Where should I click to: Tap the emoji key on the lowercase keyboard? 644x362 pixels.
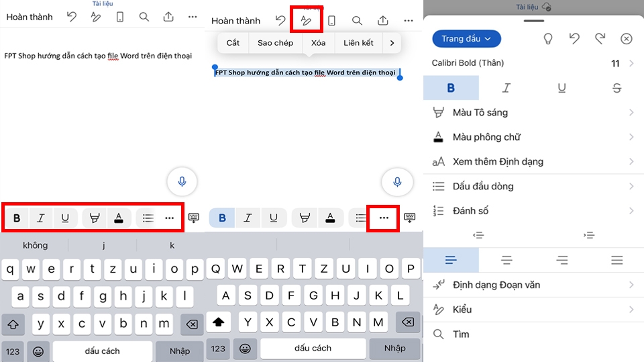tap(38, 351)
